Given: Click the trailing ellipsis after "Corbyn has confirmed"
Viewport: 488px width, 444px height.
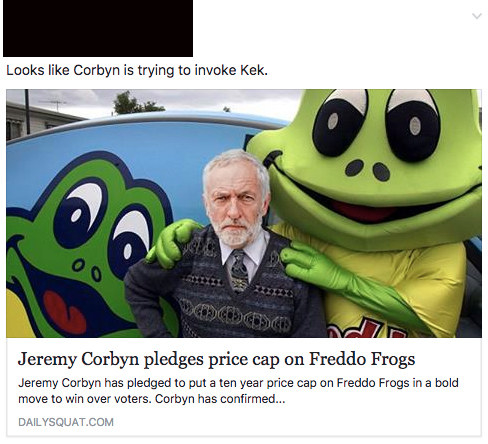Looking at the screenshot, I should coord(281,401).
